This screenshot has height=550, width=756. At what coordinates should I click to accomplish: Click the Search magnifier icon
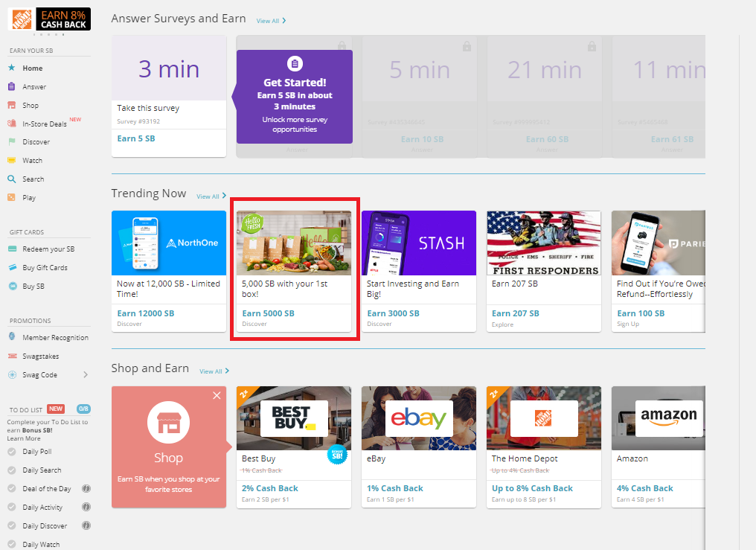[x=12, y=179]
